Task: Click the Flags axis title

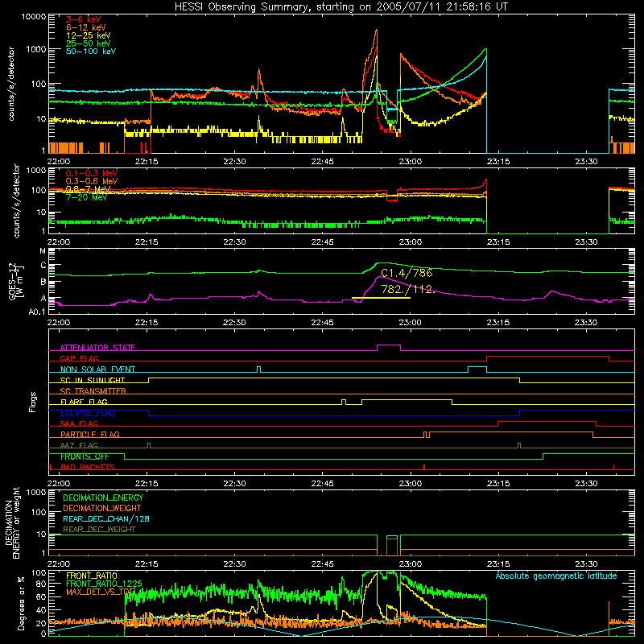Action: tap(33, 402)
